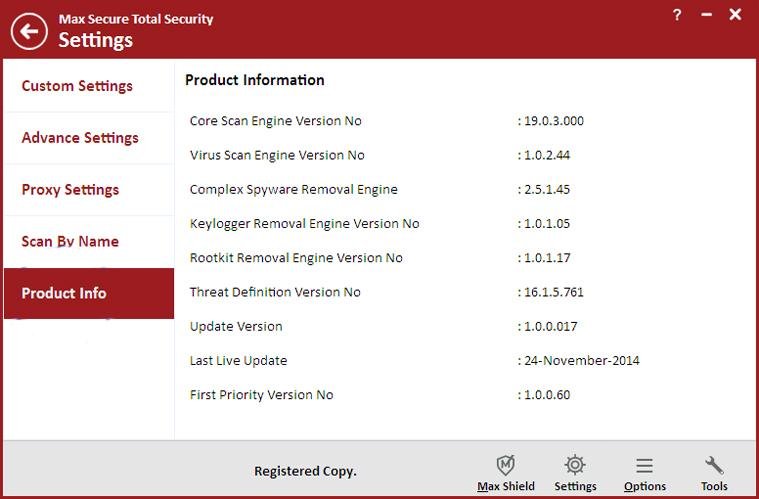The width and height of the screenshot is (759, 499).
Task: Click the Complex Spyware Removal Engine label
Action: [293, 190]
